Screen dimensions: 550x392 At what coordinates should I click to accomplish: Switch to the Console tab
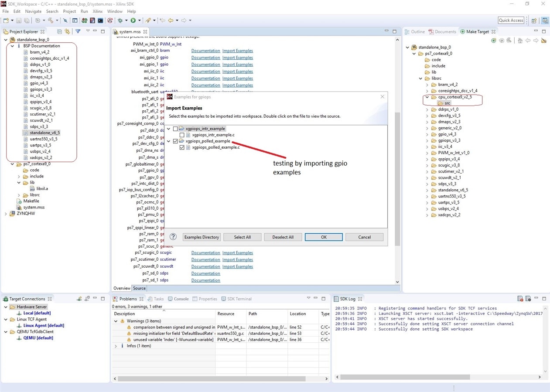pyautogui.click(x=178, y=299)
